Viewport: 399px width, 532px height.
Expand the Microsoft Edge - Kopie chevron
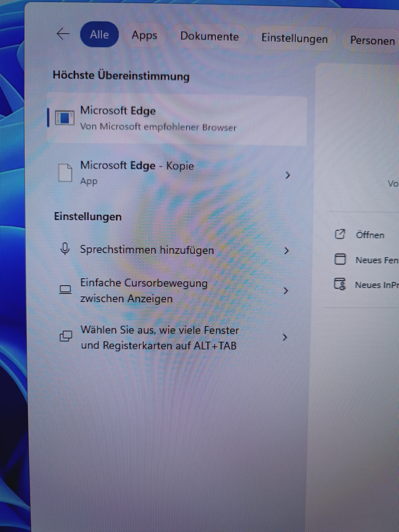click(288, 175)
